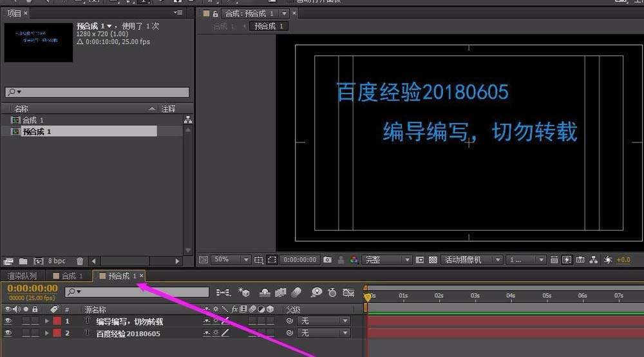Image resolution: width=644 pixels, height=357 pixels.
Task: Open parent dropdown for layer 1
Action: (x=324, y=321)
